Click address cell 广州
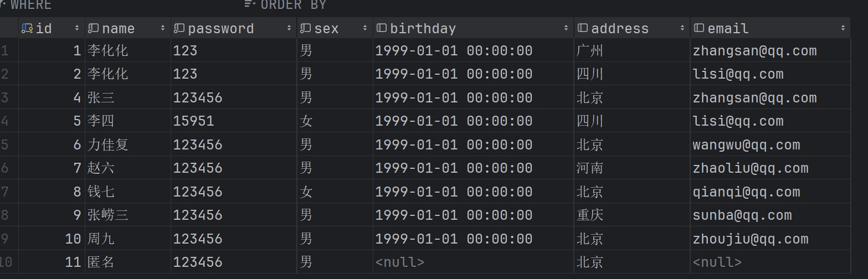This screenshot has width=868, height=279. tap(631, 50)
